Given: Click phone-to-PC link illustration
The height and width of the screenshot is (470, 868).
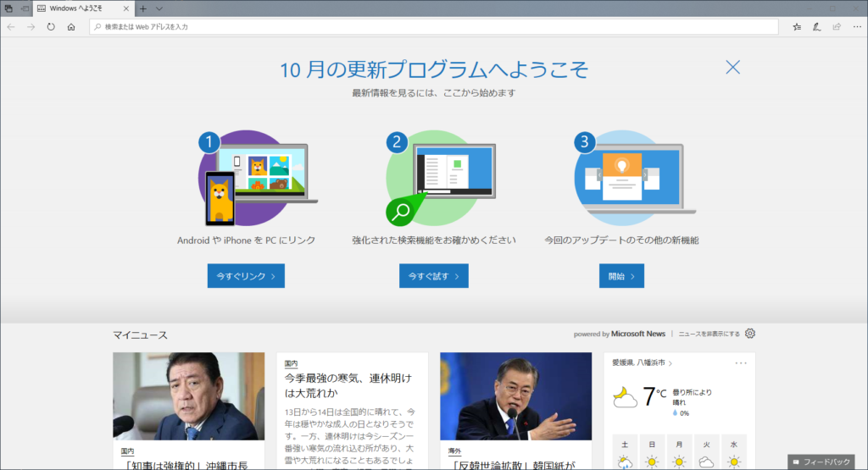Looking at the screenshot, I should point(258,178).
